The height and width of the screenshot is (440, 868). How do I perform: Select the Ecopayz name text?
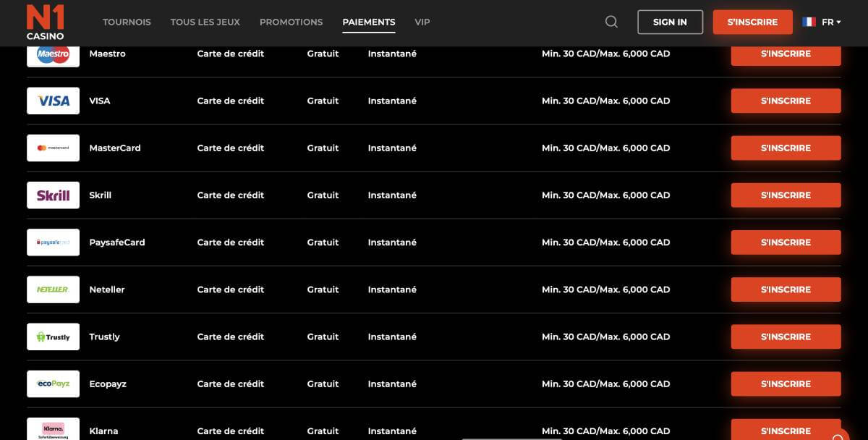tap(108, 384)
